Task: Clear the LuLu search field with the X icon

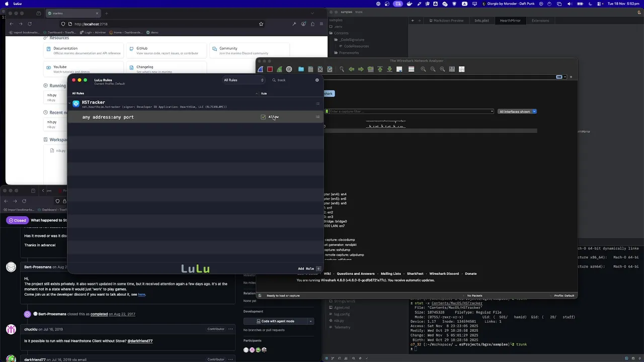Action: coord(317,80)
